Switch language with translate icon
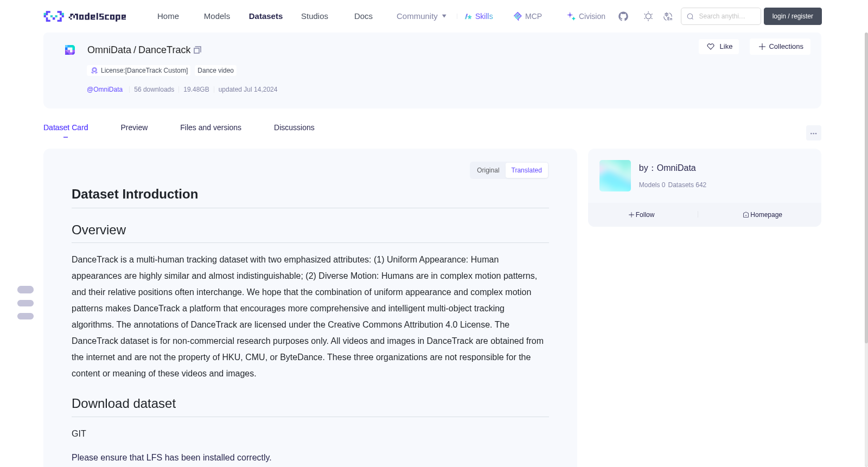The width and height of the screenshot is (868, 467). [x=668, y=16]
